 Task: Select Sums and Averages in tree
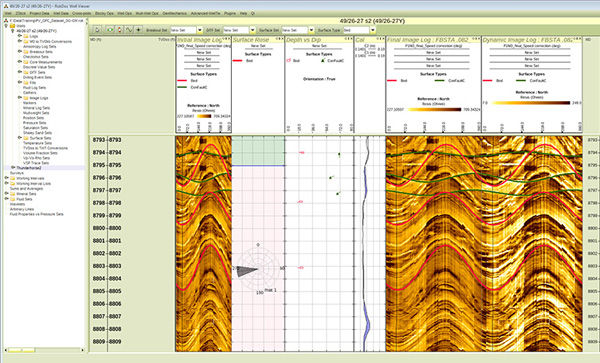click(x=26, y=189)
